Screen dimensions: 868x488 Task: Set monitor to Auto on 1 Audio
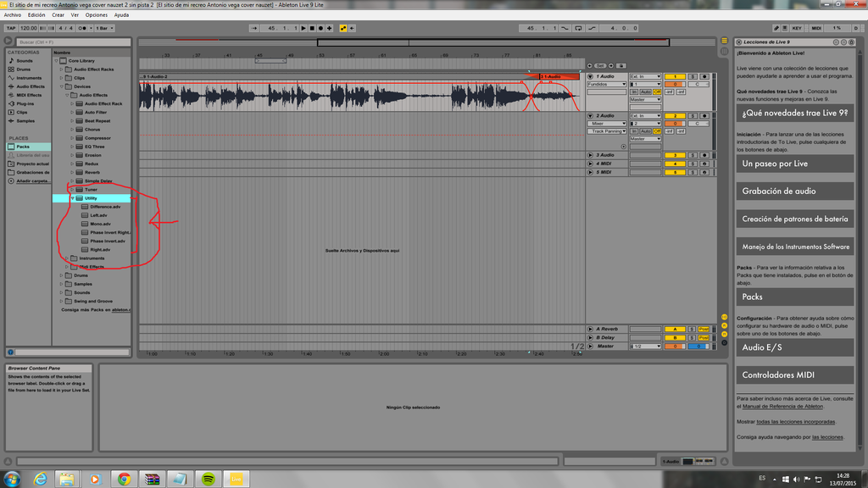tap(645, 91)
